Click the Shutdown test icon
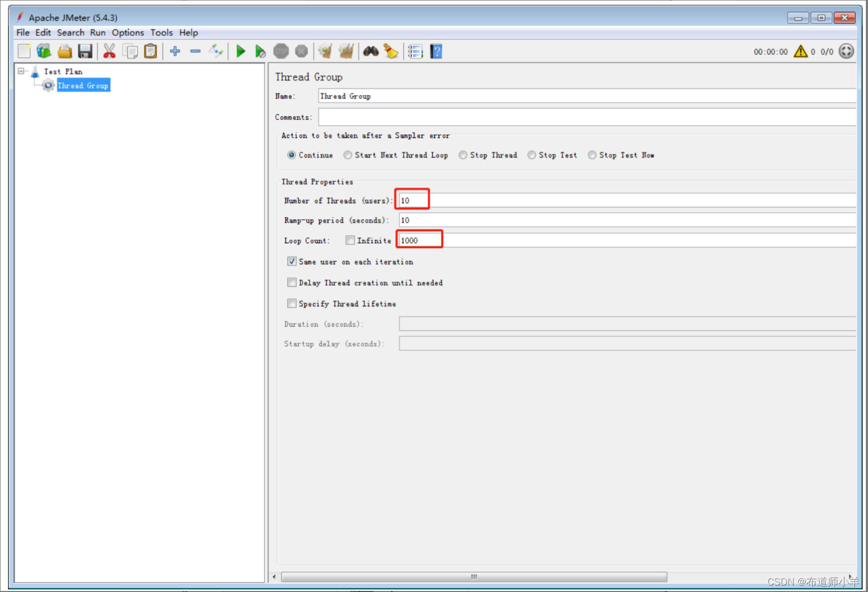Screen dimensions: 868x592 pos(302,52)
